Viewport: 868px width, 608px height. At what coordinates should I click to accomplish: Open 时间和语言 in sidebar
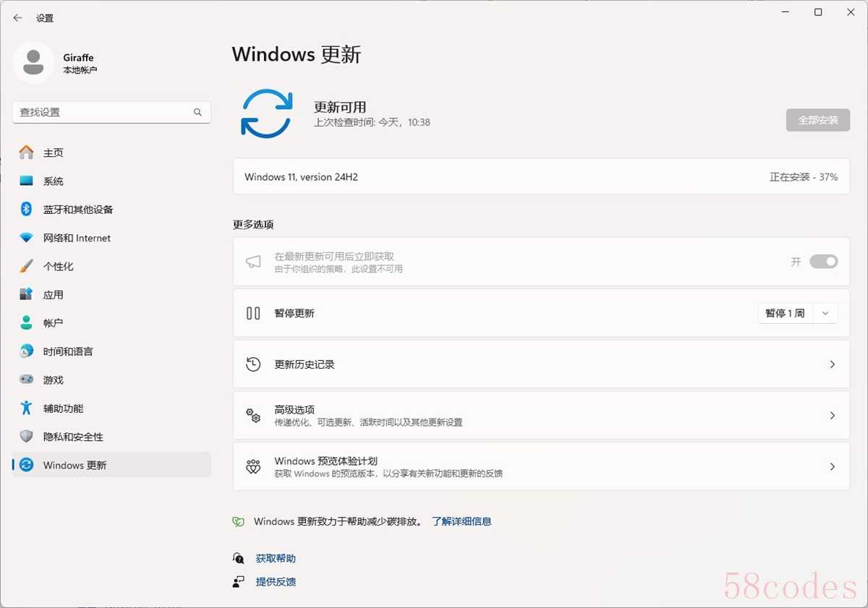pos(111,351)
